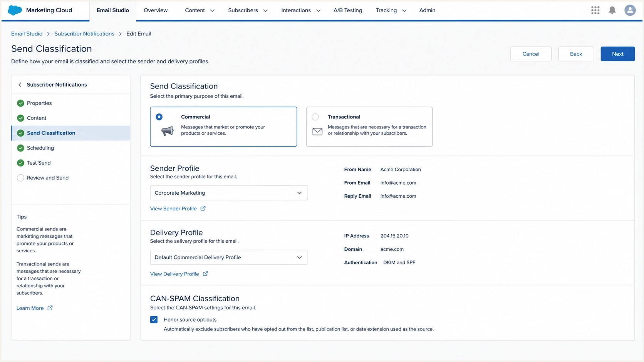Click the Test Send step checkmark
Screen dimensions: 644x362
coord(21,163)
